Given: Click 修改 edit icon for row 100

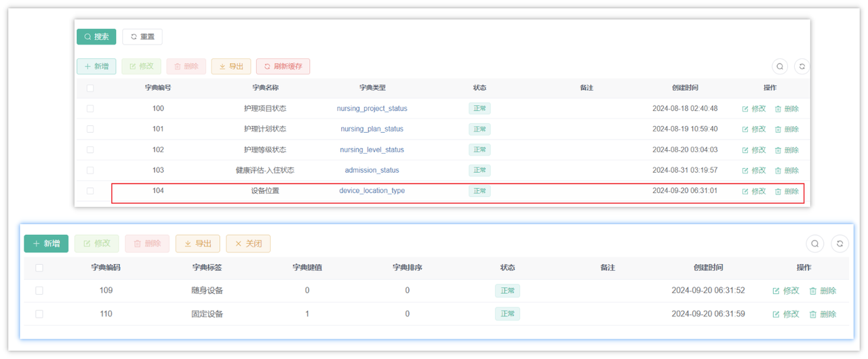Looking at the screenshot, I should coord(754,108).
